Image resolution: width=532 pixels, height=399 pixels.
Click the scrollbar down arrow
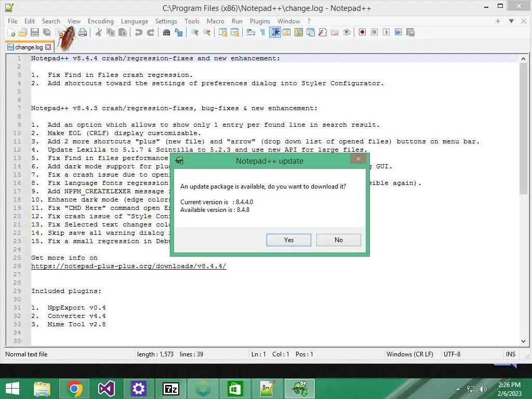click(523, 341)
